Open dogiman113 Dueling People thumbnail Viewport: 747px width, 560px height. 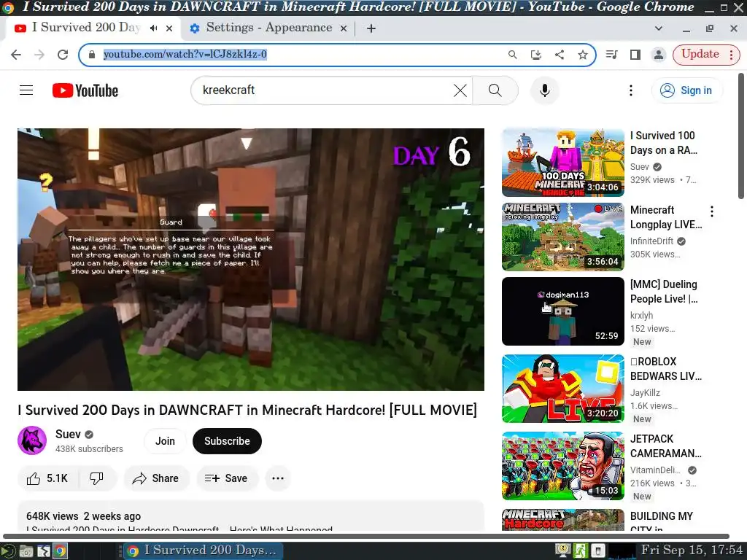coord(562,311)
